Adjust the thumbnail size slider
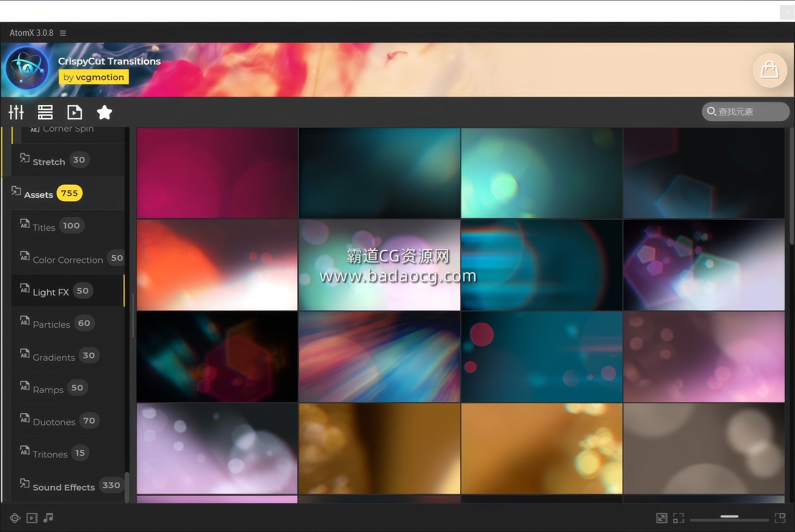The image size is (795, 532). (729, 517)
